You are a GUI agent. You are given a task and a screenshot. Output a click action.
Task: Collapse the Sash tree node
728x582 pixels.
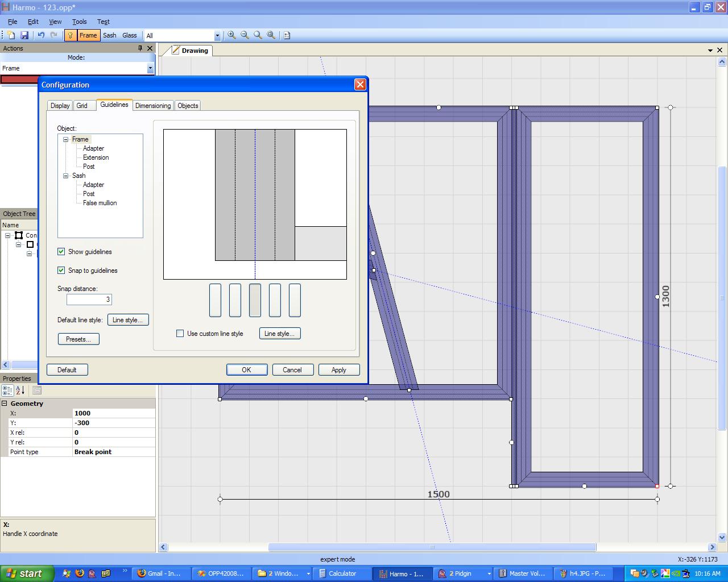click(x=66, y=176)
